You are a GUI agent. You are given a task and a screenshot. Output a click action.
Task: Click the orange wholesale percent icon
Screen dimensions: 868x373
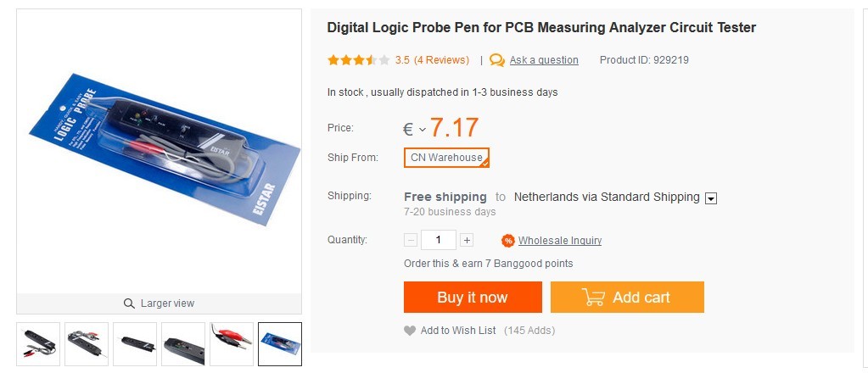(508, 241)
